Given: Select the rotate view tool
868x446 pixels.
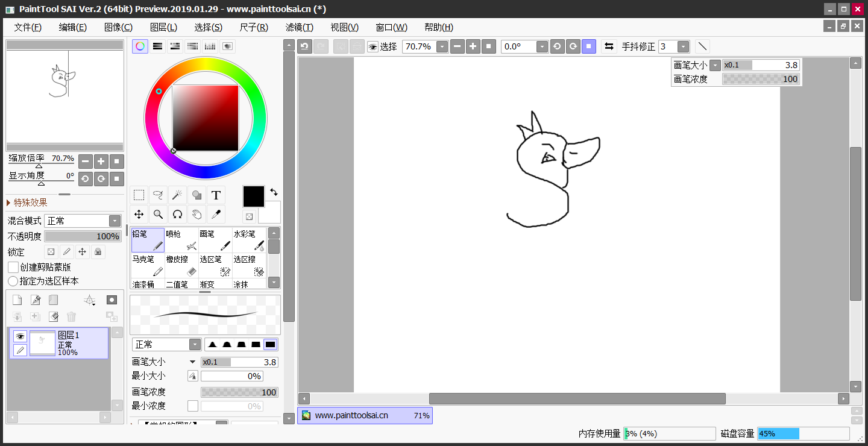Looking at the screenshot, I should 177,214.
